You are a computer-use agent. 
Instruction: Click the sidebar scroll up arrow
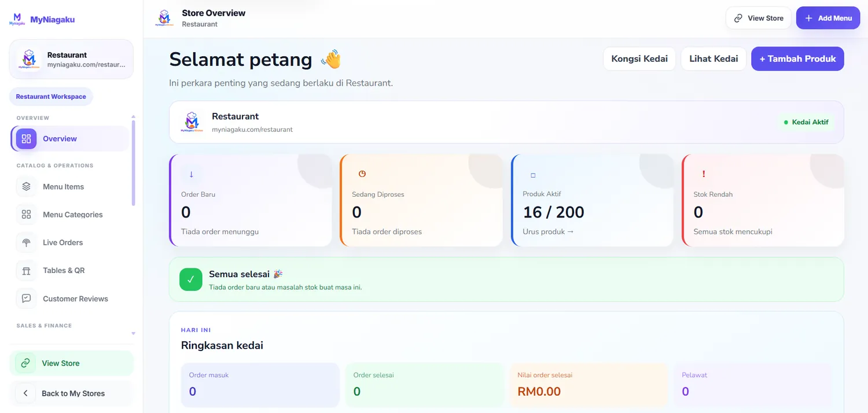(134, 116)
